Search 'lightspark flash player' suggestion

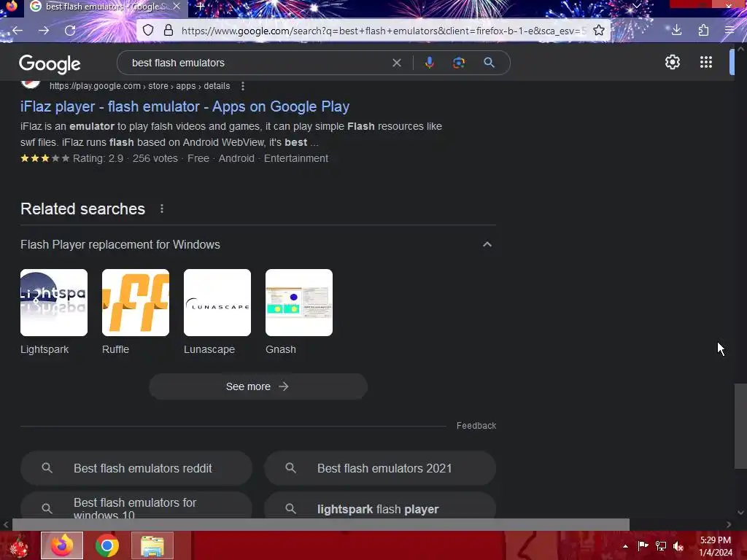click(x=380, y=507)
